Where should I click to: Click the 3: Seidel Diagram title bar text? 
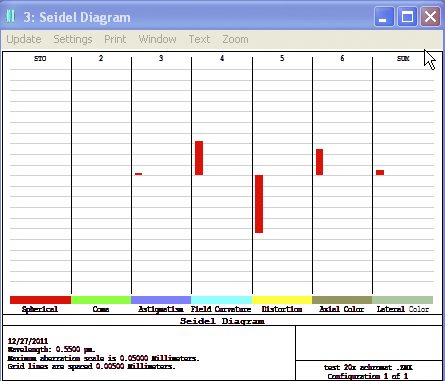[77, 17]
